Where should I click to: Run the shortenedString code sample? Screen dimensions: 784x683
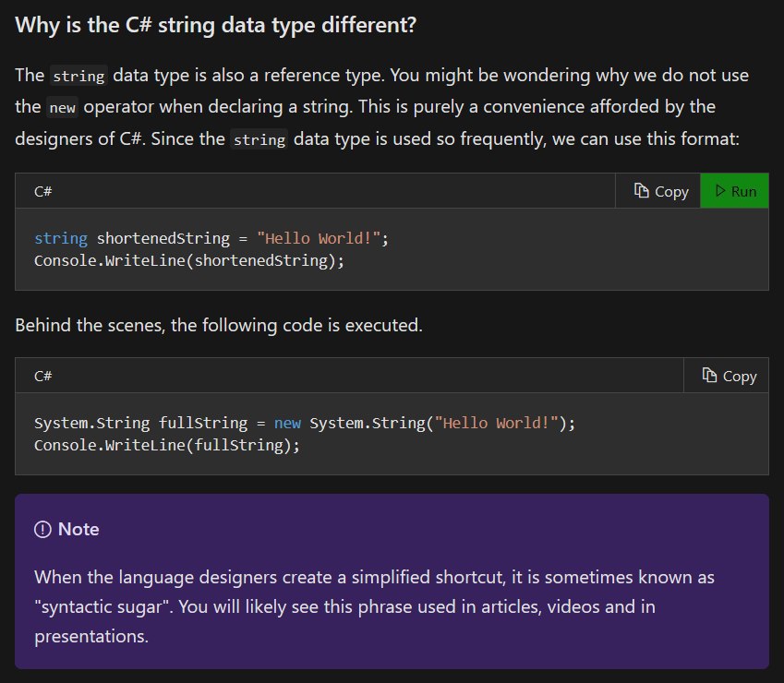pyautogui.click(x=734, y=191)
